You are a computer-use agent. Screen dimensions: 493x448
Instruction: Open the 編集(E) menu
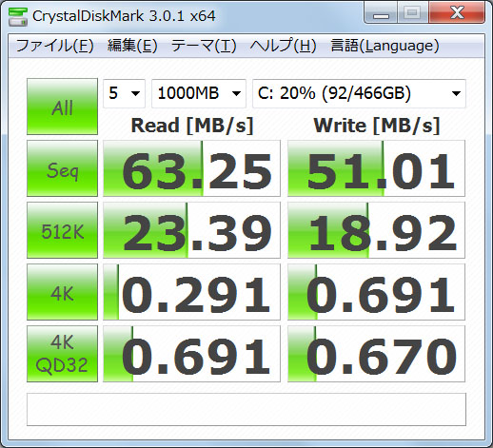[132, 46]
